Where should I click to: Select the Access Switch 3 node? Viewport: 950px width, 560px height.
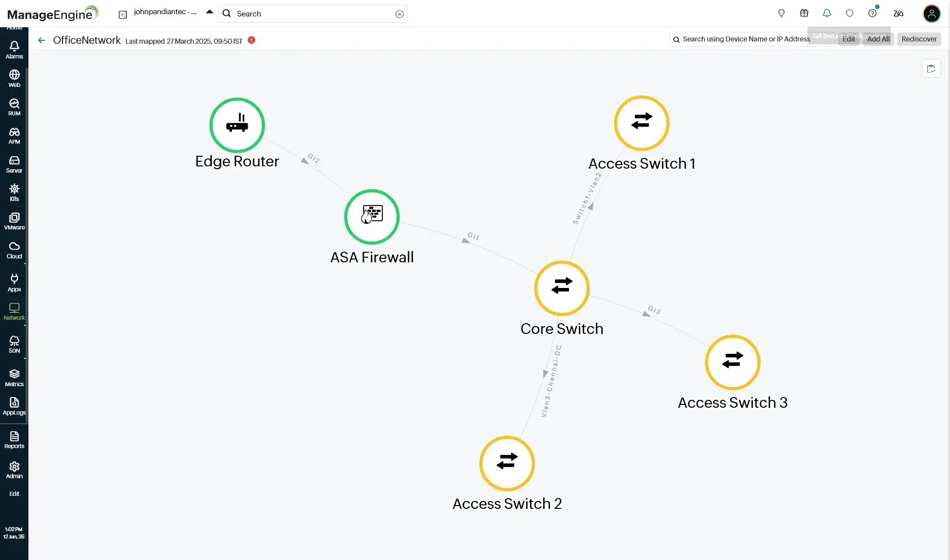pos(732,362)
